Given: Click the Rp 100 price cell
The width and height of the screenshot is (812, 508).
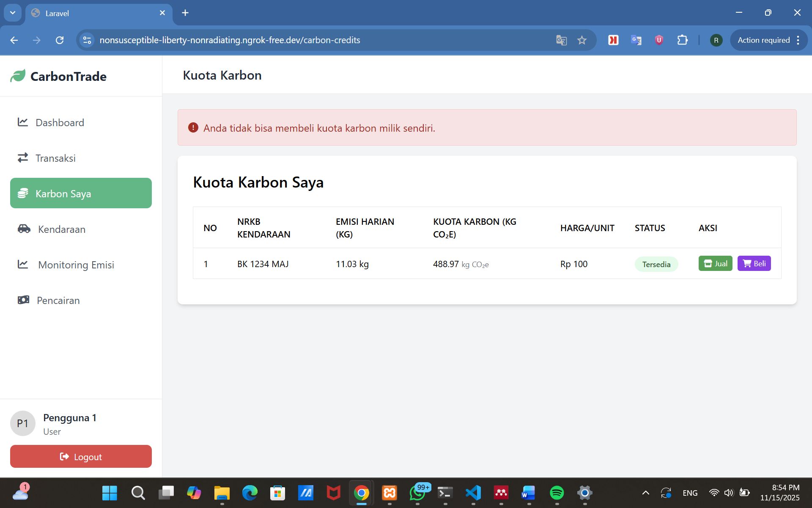Looking at the screenshot, I should point(574,264).
